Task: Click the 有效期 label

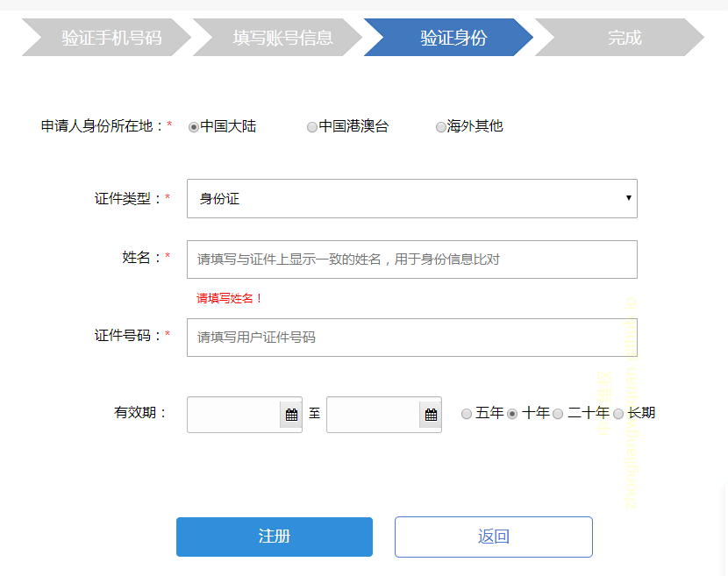Action: (x=139, y=412)
